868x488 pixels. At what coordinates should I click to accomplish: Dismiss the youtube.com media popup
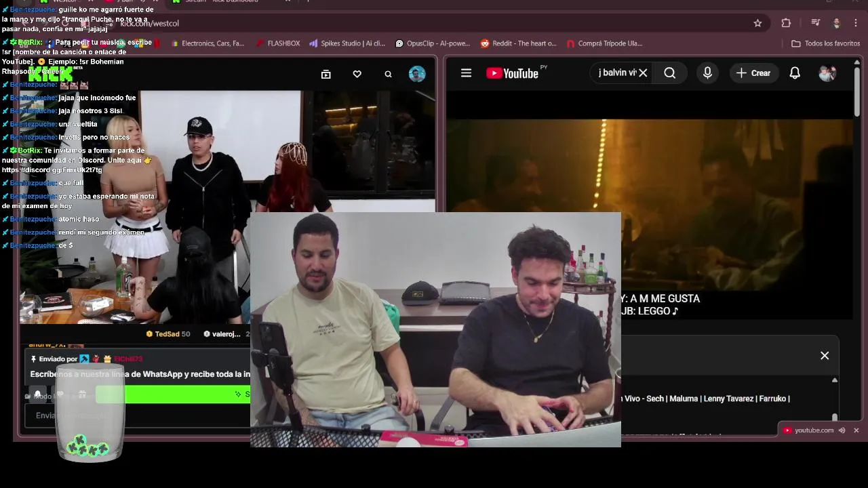pos(856,430)
